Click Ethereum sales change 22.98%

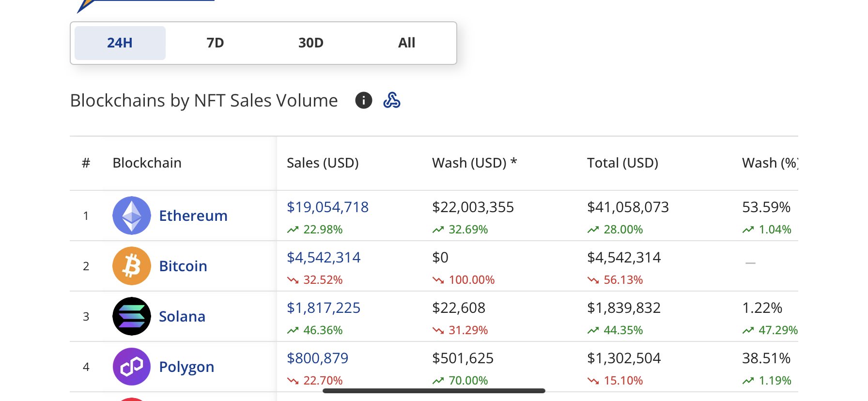(x=315, y=230)
